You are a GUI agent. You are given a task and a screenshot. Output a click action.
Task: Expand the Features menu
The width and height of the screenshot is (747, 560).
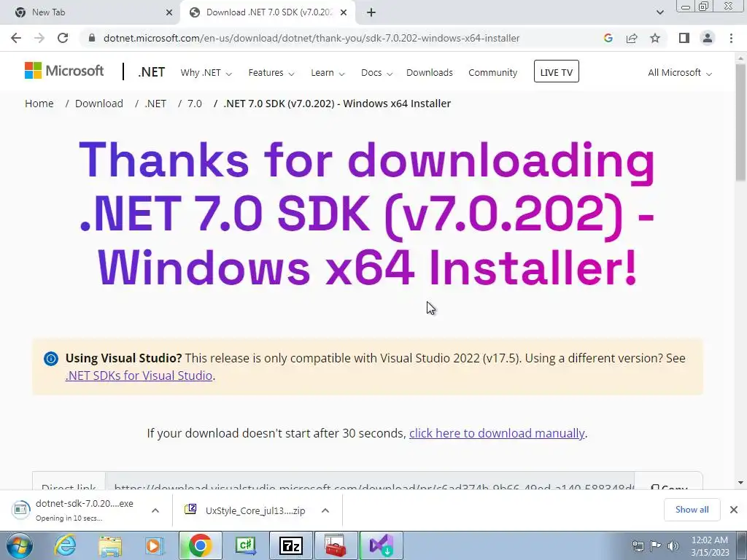271,72
